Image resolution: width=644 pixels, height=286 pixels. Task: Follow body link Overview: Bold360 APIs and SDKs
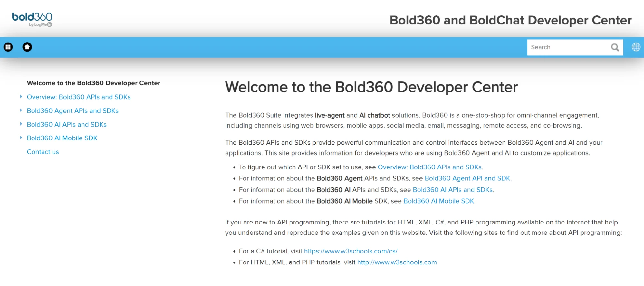point(429,167)
